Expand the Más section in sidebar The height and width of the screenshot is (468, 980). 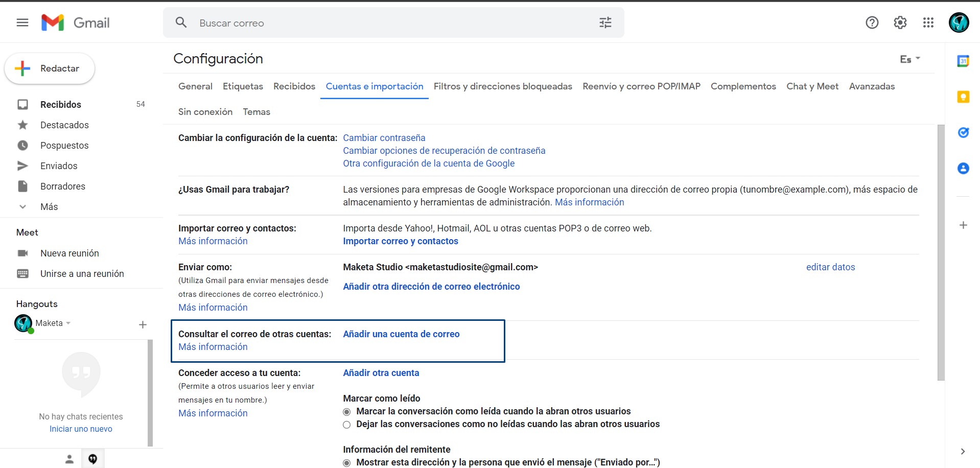tap(49, 207)
